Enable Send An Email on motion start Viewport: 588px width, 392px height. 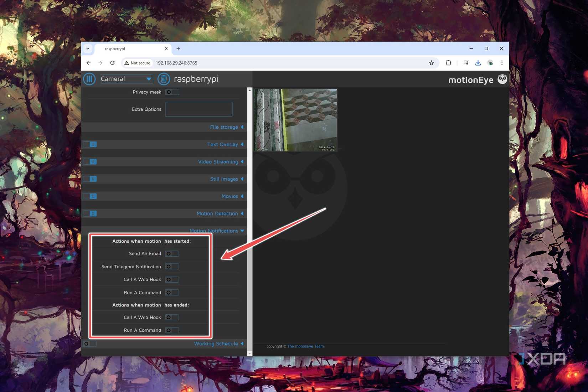click(x=172, y=253)
